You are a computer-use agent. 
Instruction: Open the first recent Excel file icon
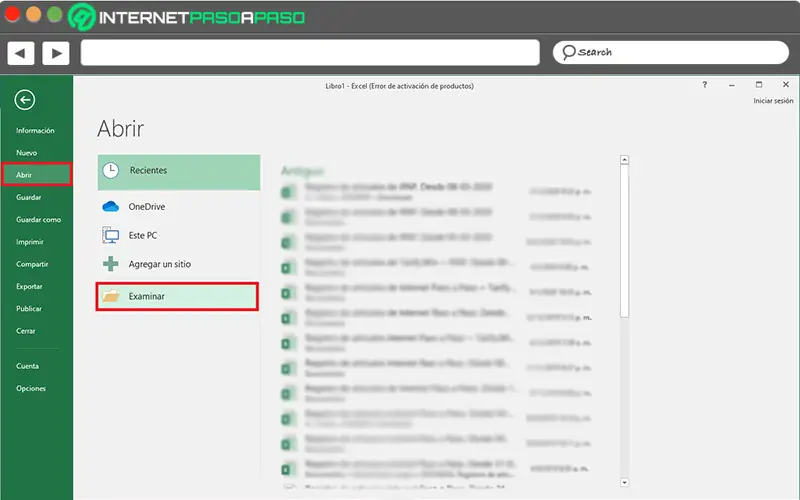click(x=288, y=192)
